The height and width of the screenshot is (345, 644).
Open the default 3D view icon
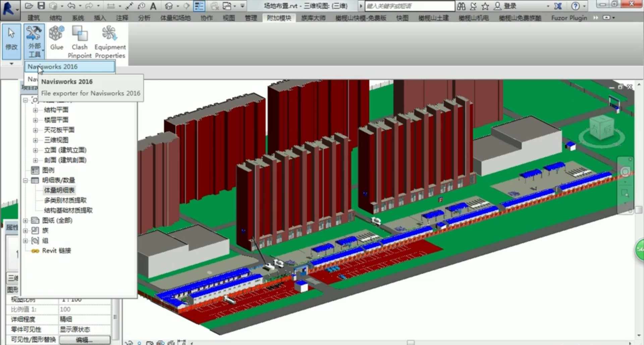168,6
